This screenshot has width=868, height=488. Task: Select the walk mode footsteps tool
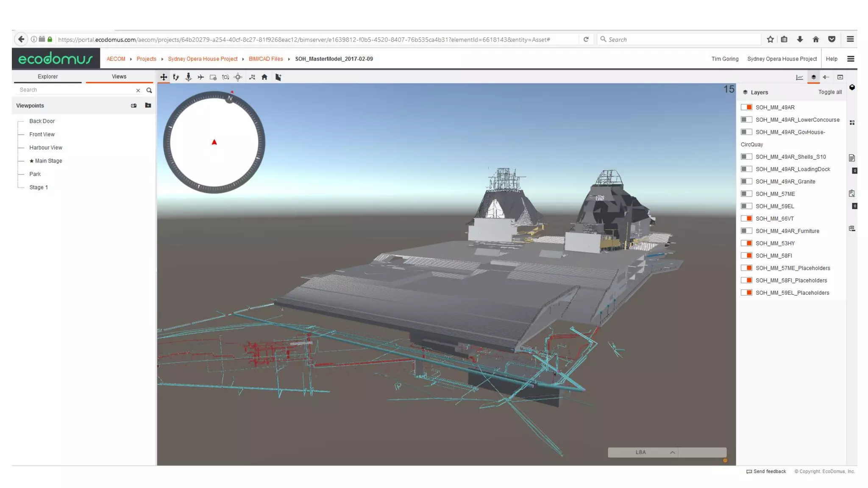tap(176, 77)
